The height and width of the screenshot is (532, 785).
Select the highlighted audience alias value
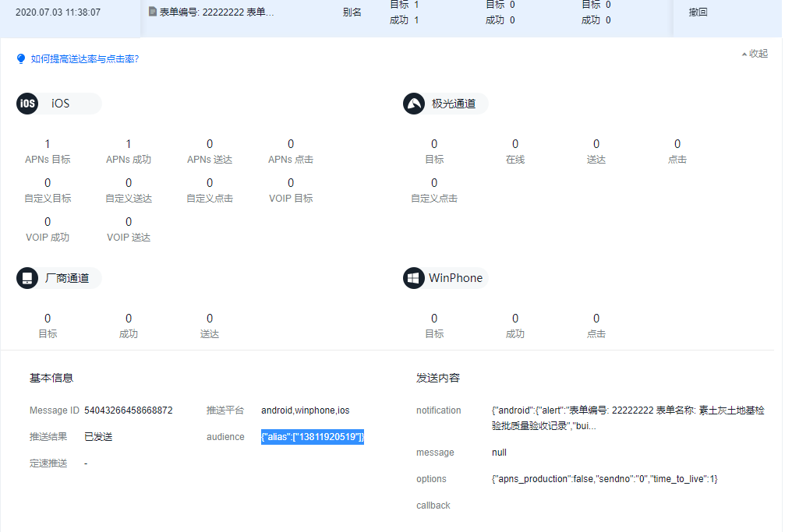coord(313,437)
